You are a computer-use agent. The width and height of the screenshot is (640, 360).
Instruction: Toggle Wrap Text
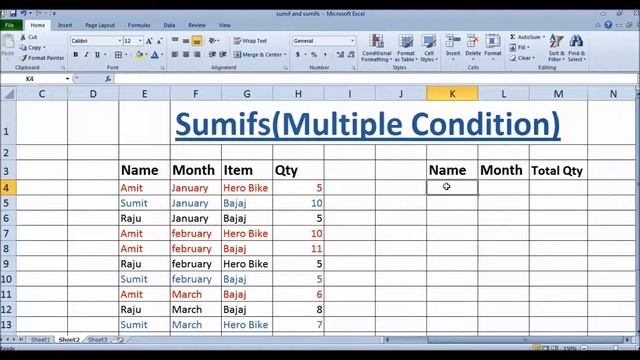click(250, 41)
